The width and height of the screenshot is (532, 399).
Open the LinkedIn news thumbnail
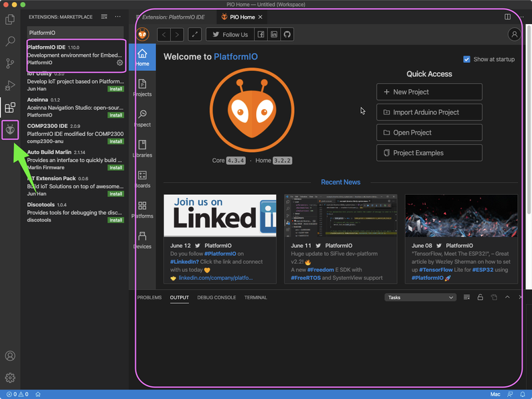pyautogui.click(x=220, y=216)
